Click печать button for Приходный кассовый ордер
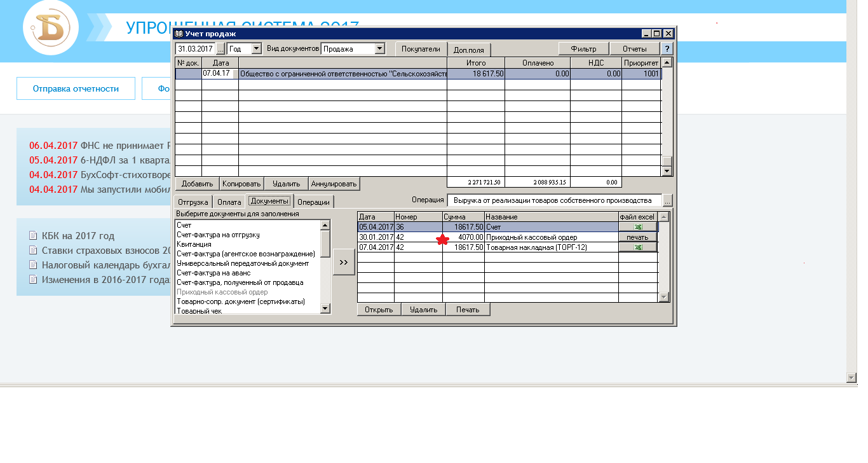 coord(638,237)
